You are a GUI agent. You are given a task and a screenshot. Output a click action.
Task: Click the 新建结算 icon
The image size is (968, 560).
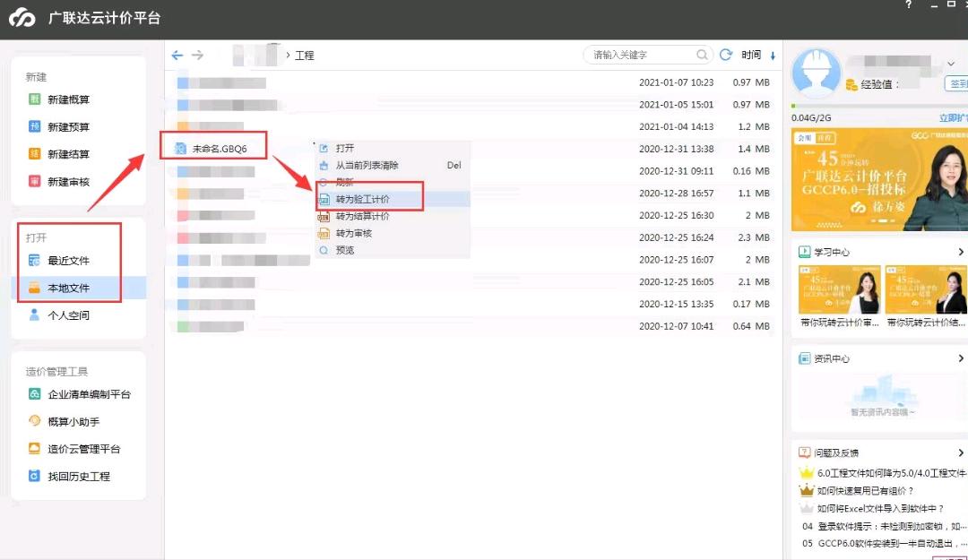[35, 154]
